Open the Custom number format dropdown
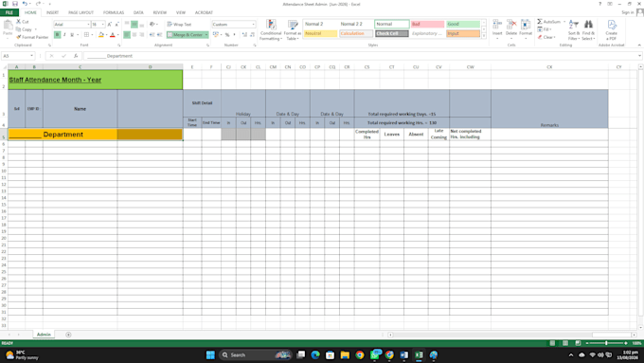 click(x=254, y=25)
